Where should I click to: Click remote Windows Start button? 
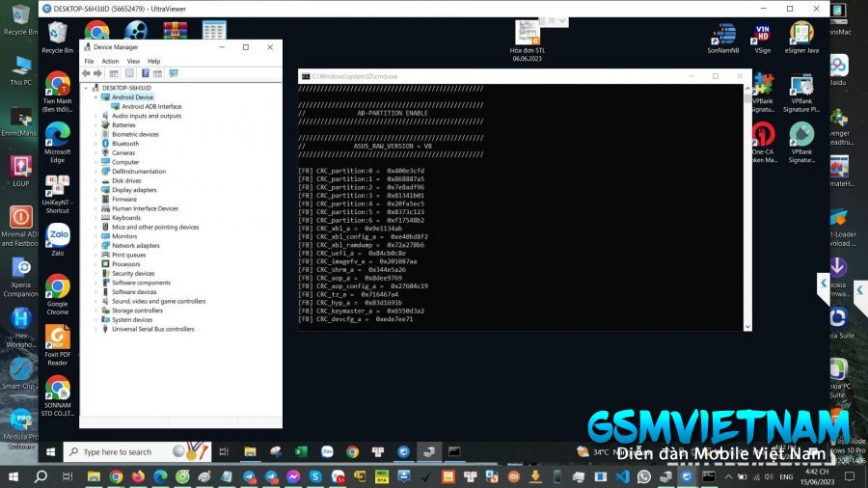50,452
